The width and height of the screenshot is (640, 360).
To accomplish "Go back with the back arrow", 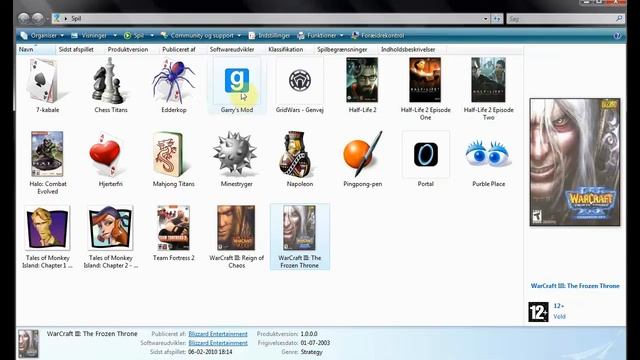I will point(24,18).
